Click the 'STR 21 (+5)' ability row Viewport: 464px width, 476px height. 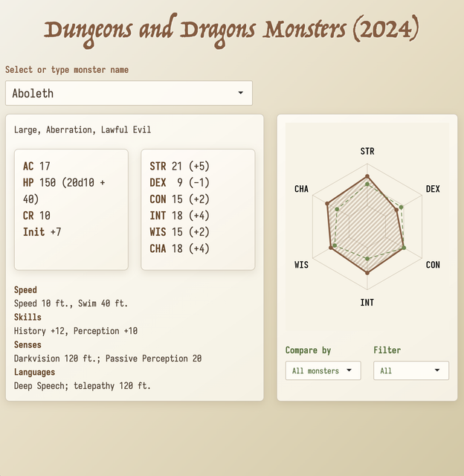(179, 166)
